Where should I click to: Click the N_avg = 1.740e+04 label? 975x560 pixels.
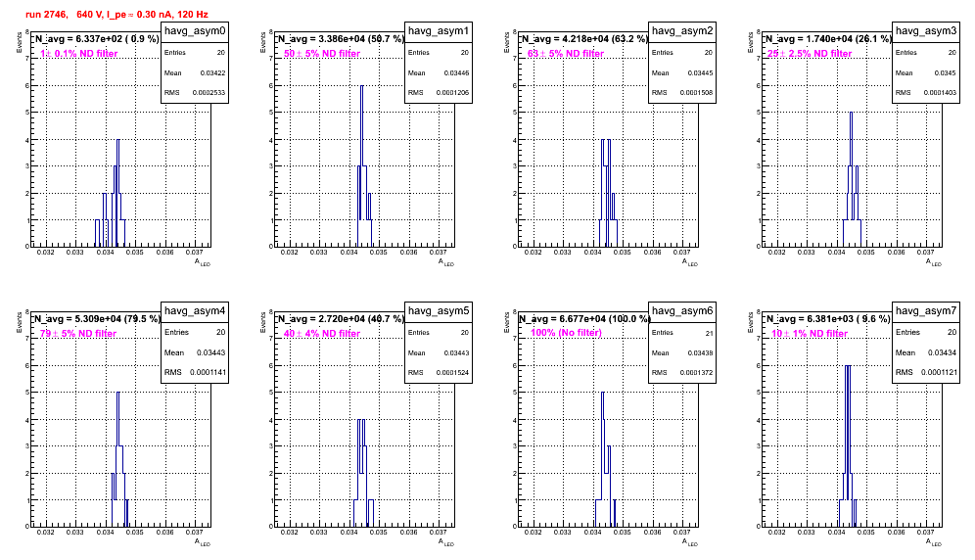click(x=828, y=39)
